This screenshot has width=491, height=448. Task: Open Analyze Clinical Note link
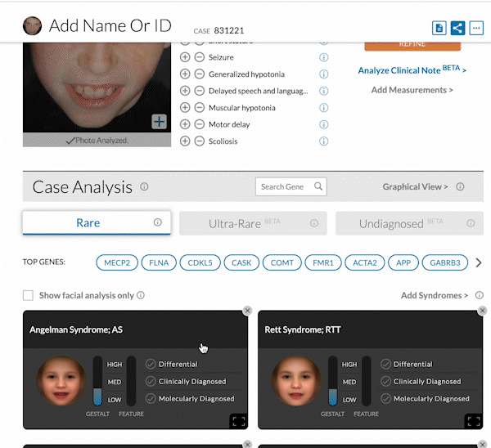(411, 70)
